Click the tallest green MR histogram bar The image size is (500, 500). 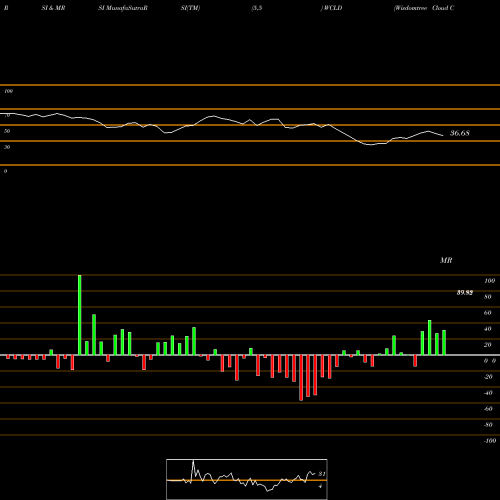coord(80,315)
